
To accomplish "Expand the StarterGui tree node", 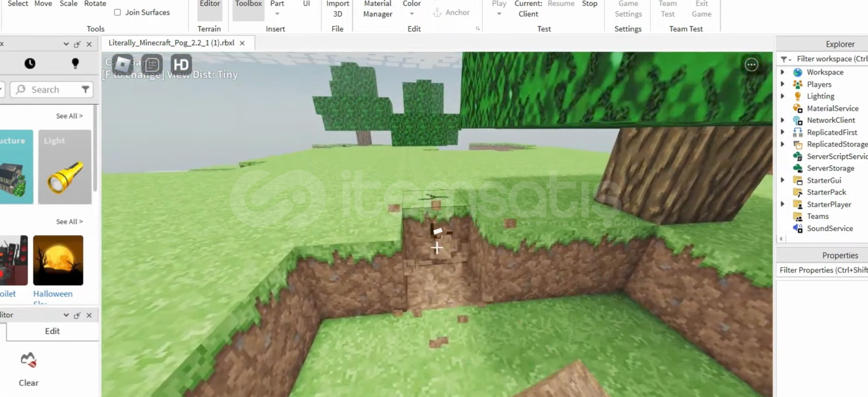I will 782,180.
